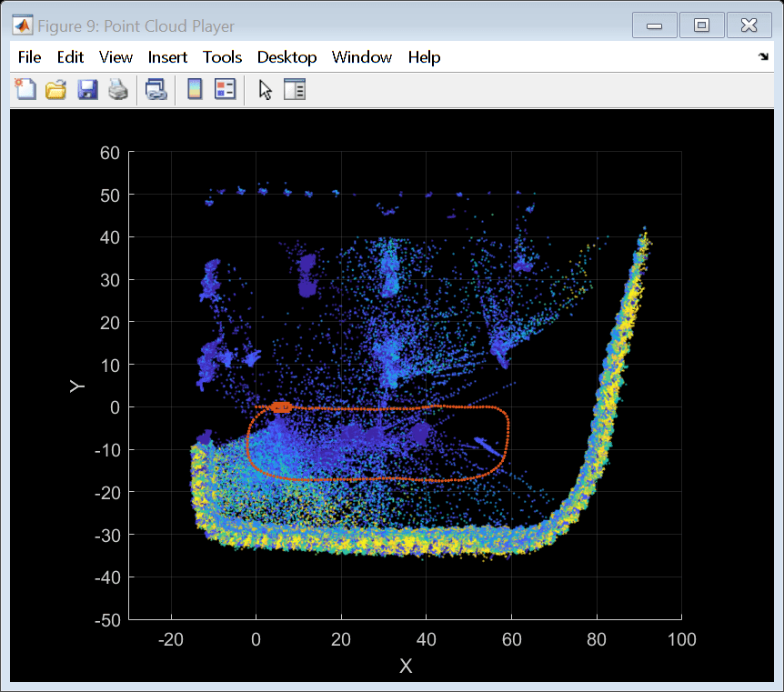Enable the Edit Plot arrow tool
784x692 pixels.
click(x=265, y=89)
